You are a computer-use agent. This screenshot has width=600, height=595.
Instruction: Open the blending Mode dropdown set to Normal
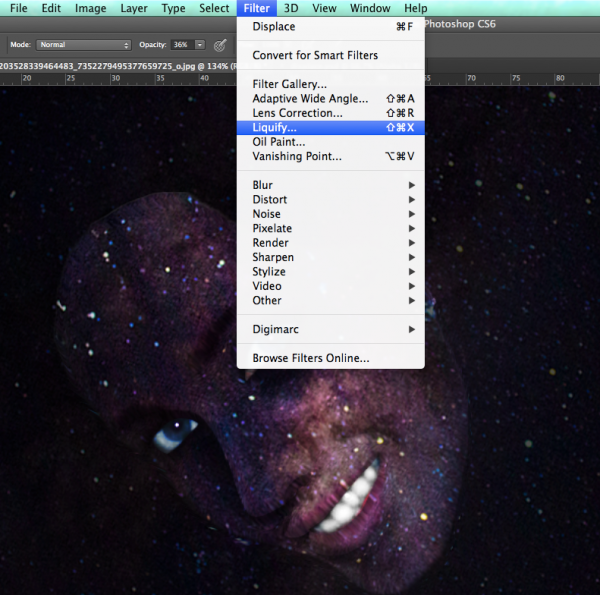click(84, 45)
